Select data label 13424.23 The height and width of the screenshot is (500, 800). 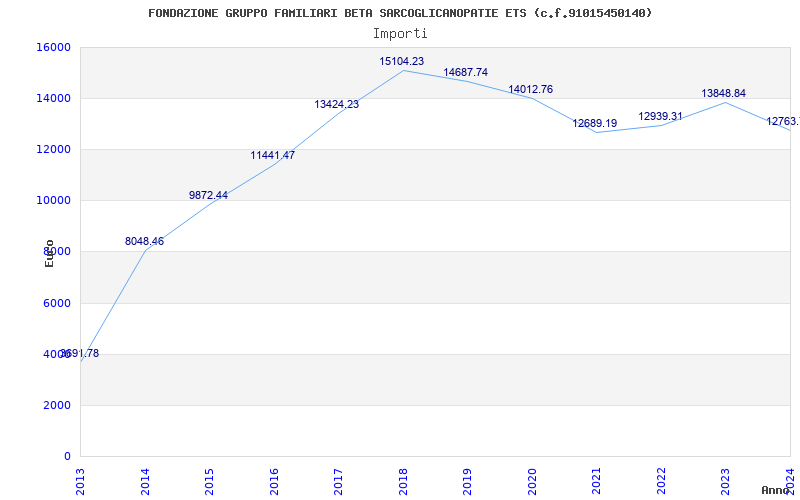pos(336,105)
